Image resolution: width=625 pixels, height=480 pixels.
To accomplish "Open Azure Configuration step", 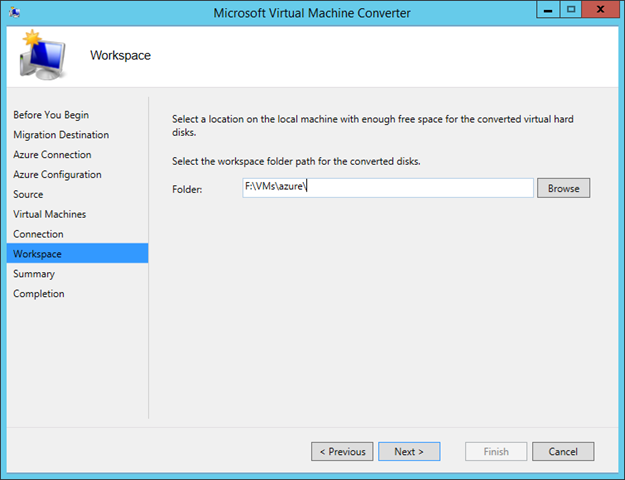I will point(57,175).
